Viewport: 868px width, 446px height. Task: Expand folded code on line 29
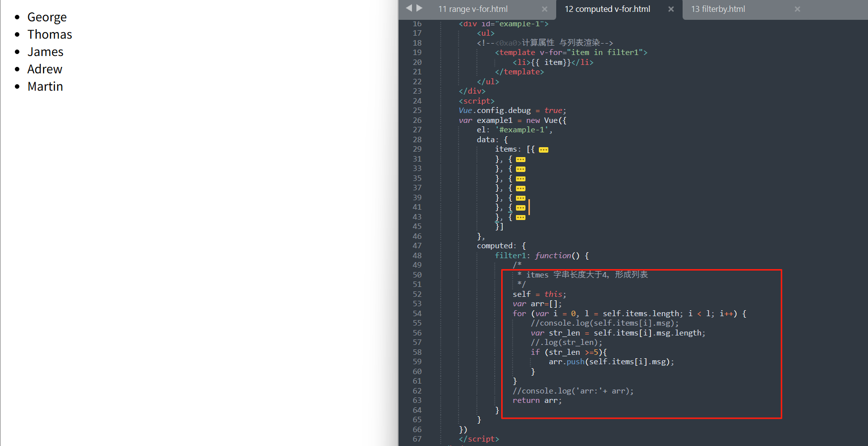click(544, 150)
